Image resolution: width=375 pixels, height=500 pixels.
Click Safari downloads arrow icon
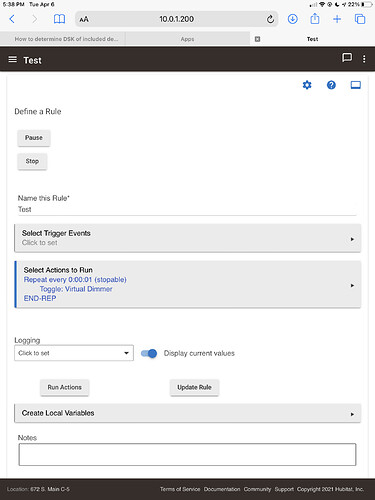pos(292,19)
